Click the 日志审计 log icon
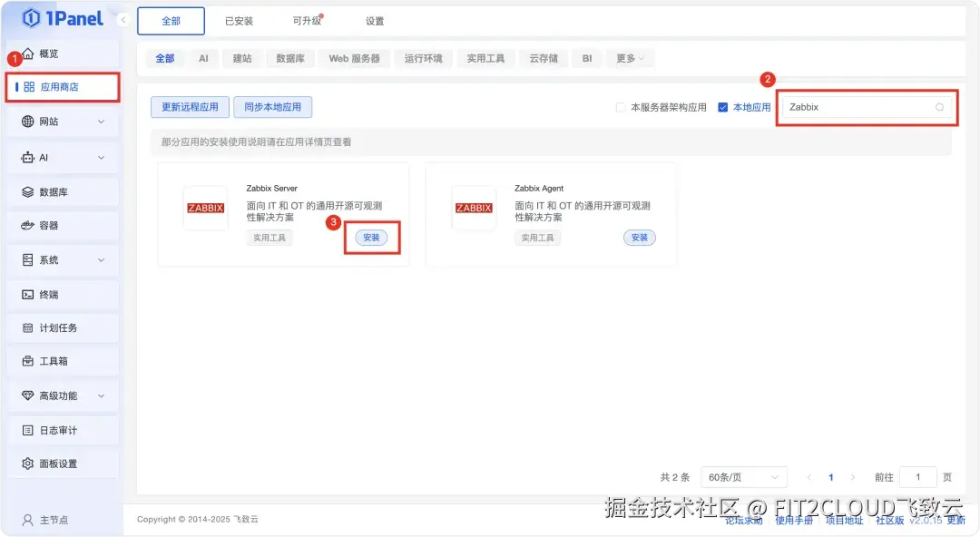 [27, 430]
